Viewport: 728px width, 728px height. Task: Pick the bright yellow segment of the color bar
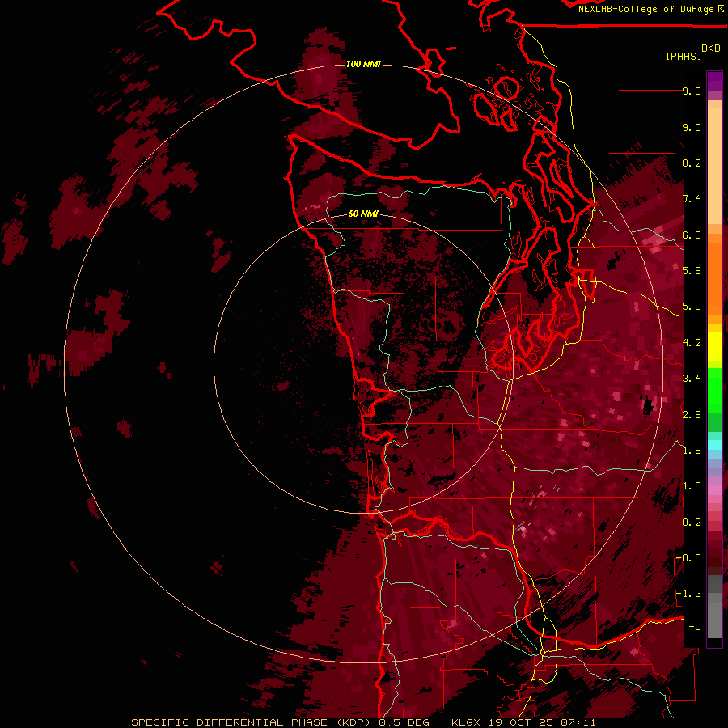(x=714, y=346)
